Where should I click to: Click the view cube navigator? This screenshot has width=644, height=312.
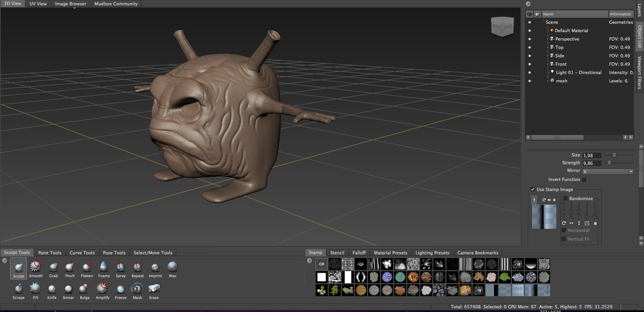(502, 27)
